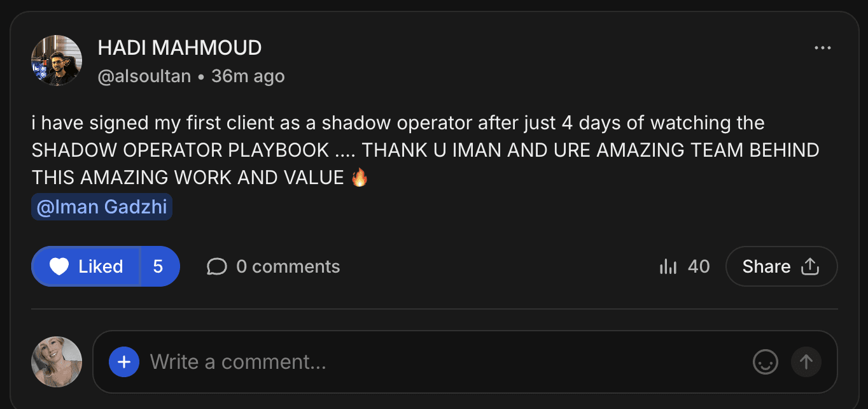Click the bar chart views icon
Image resolution: width=868 pixels, height=409 pixels.
(x=668, y=266)
